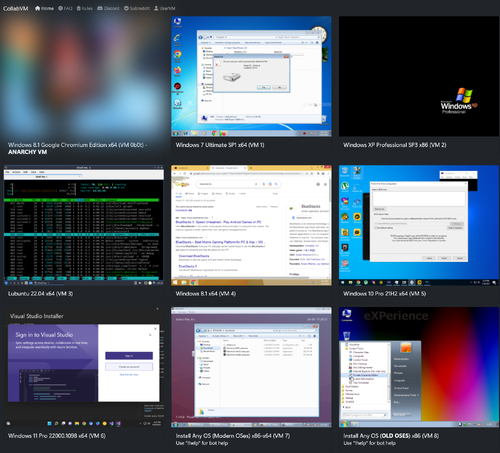Open the Windows 11 Pro VM 6 thumbnail
This screenshot has height=453, width=500.
(83, 367)
